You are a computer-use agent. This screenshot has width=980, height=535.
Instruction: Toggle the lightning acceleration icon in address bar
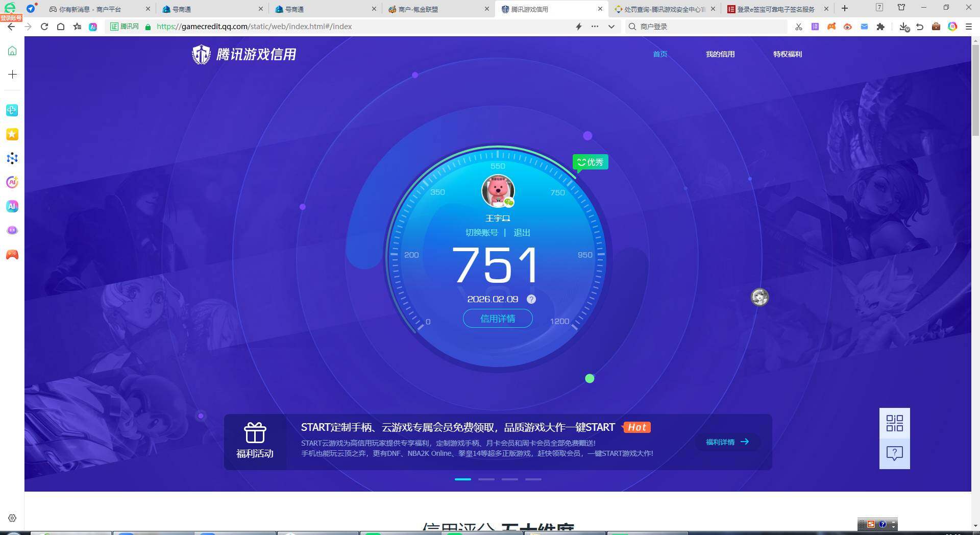578,27
